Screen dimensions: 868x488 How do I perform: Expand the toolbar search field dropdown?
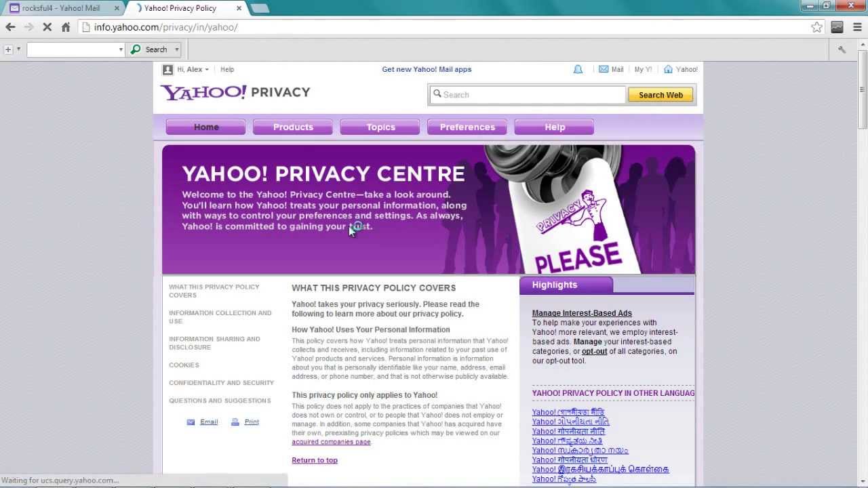pos(121,49)
